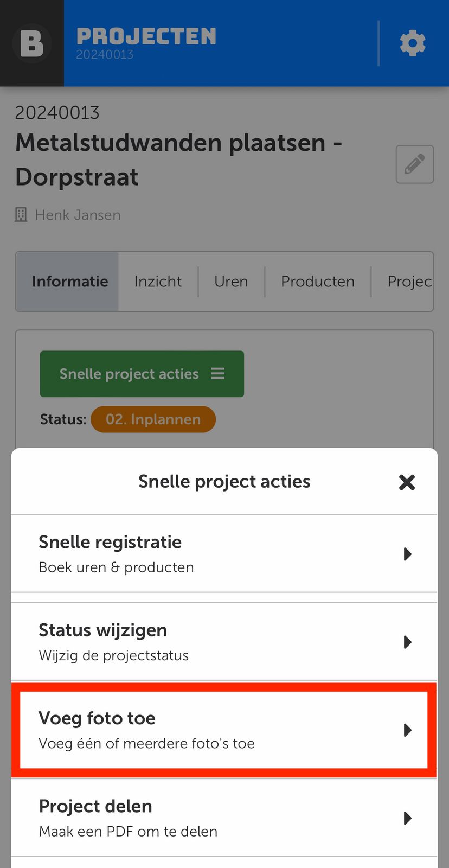Switch to the Informatie tab
The height and width of the screenshot is (868, 449).
70,282
